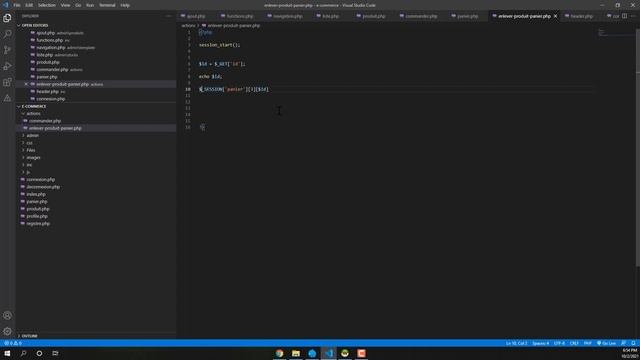Expand the admin folder
This screenshot has height=360, width=640.
coord(33,136)
